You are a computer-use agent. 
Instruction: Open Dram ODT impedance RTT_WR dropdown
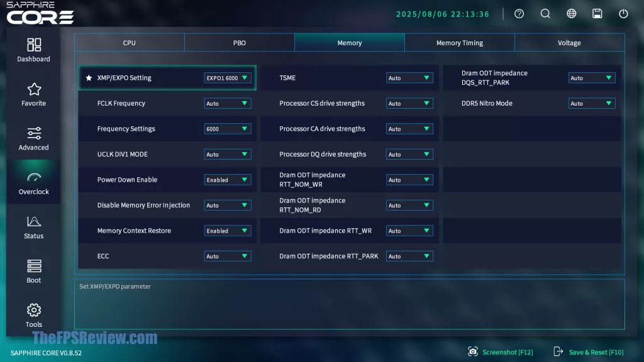coord(409,231)
